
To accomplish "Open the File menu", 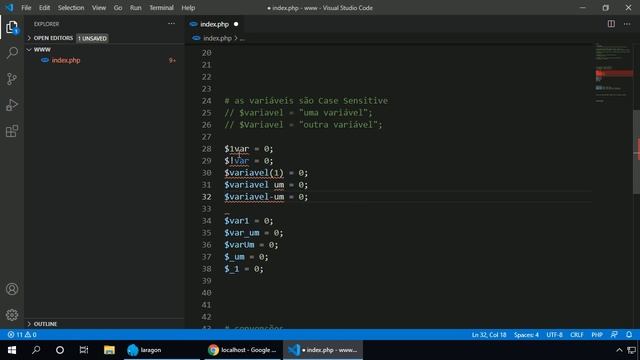I will pyautogui.click(x=26, y=8).
